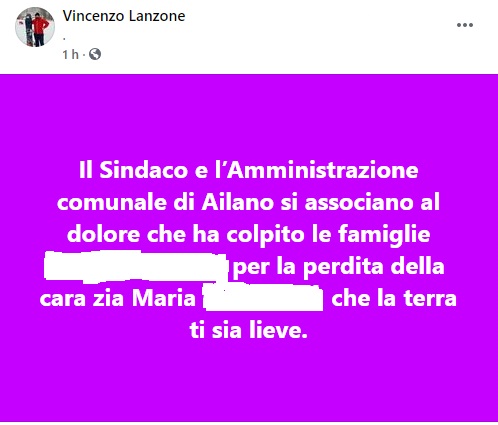Click the white redacted block before "per la perdita"
The height and width of the screenshot is (425, 498).
[x=136, y=266]
